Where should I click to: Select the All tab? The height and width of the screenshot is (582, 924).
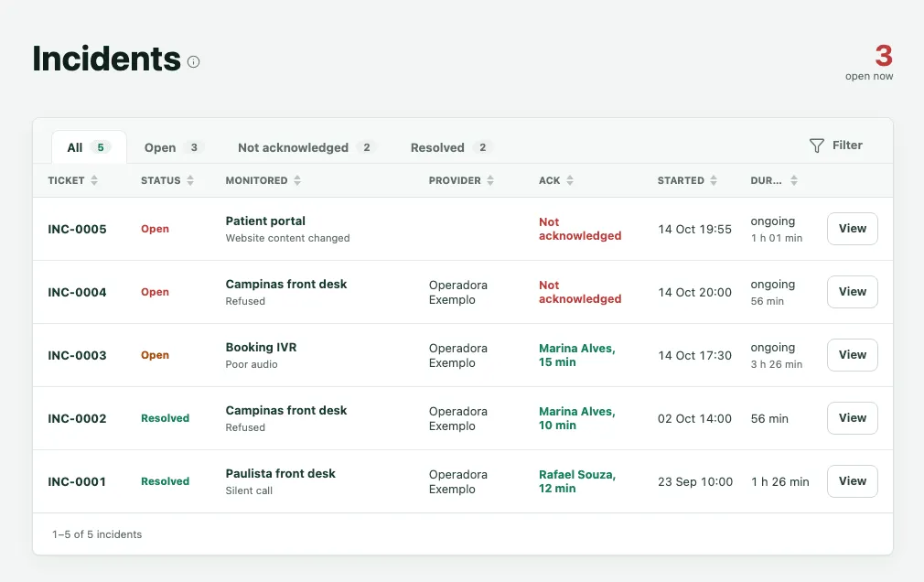(x=89, y=147)
